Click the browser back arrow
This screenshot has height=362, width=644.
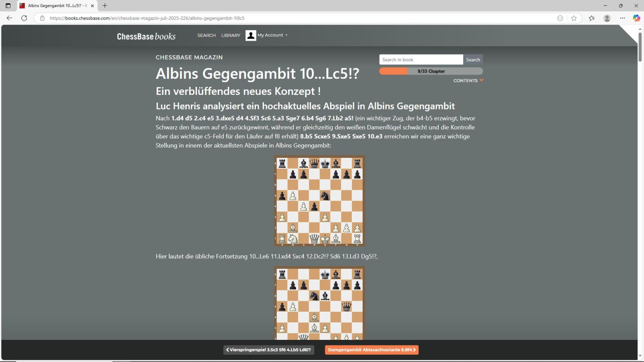[9, 18]
